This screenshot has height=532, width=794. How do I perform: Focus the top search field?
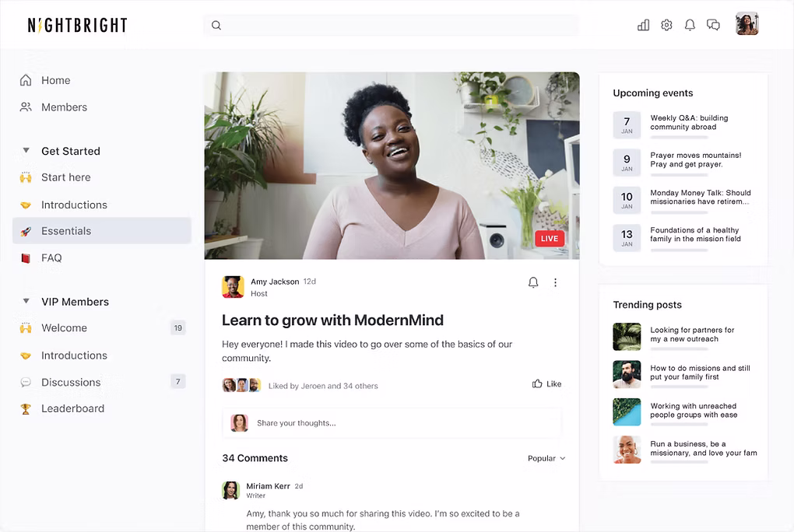391,26
